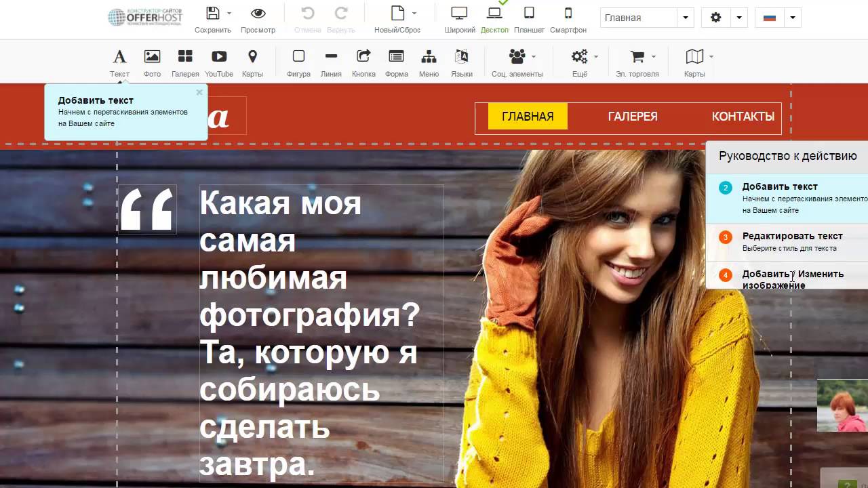Image resolution: width=868 pixels, height=488 pixels.
Task: Select the Галерея gallery tool
Action: pyautogui.click(x=185, y=63)
